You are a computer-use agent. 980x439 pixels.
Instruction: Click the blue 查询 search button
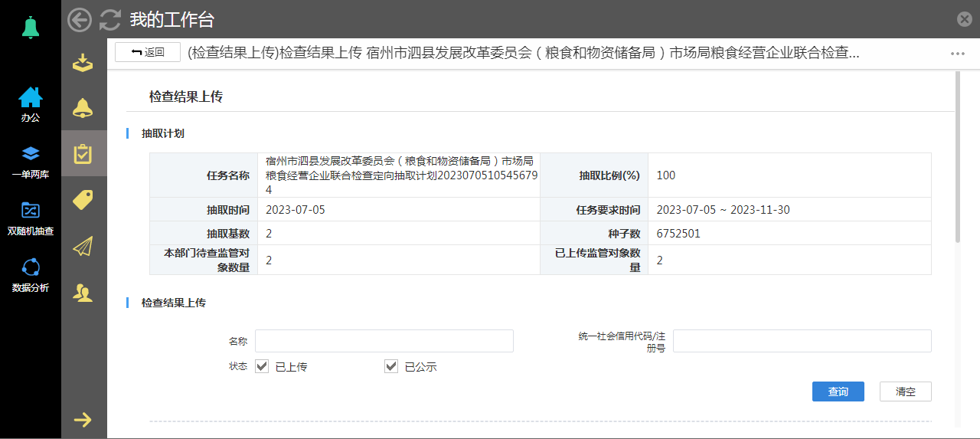click(x=838, y=391)
